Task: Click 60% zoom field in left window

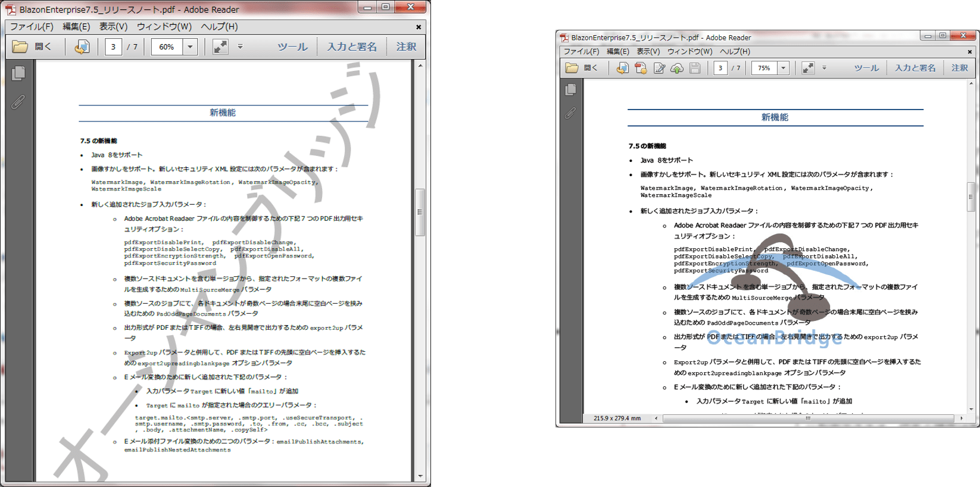Action: point(167,46)
